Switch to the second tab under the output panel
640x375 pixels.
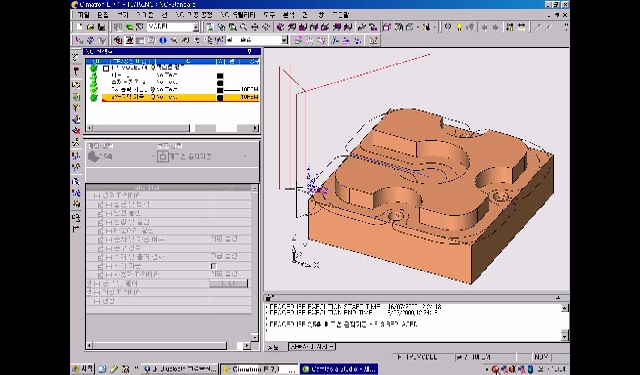tap(312, 346)
